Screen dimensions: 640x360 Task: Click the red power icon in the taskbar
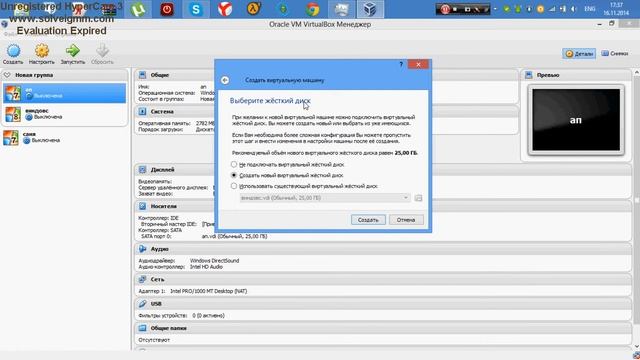(167, 9)
